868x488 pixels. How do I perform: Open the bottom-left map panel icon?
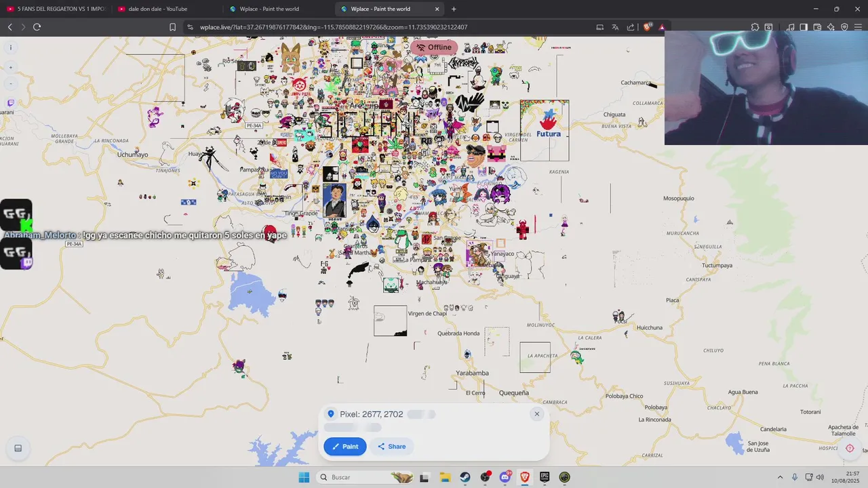point(18,448)
